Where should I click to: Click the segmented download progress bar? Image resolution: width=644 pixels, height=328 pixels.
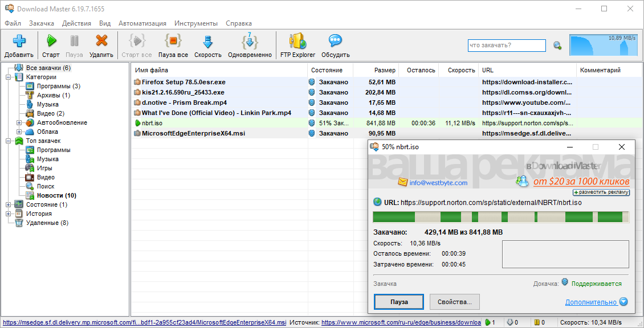point(500,217)
